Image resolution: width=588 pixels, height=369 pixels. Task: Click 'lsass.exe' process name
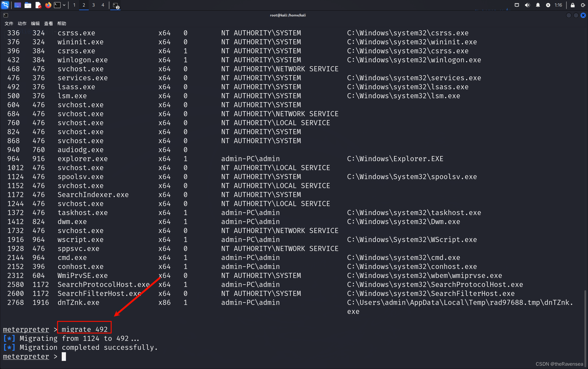click(76, 87)
